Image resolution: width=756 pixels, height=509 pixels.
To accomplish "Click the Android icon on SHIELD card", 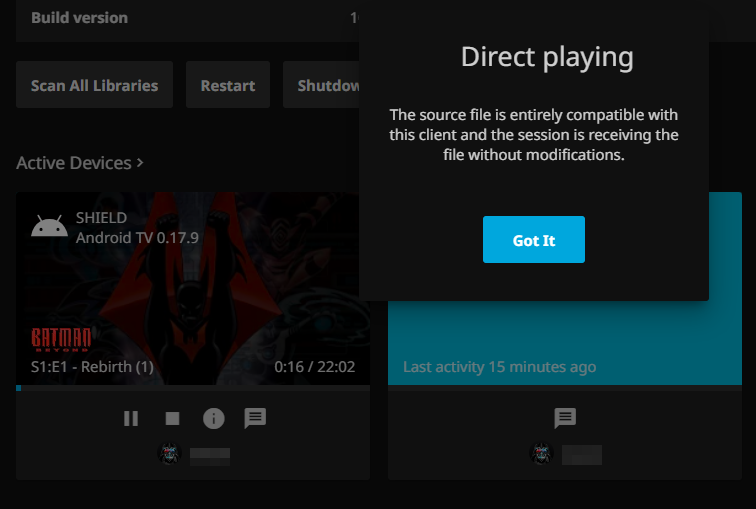I will (x=49, y=228).
